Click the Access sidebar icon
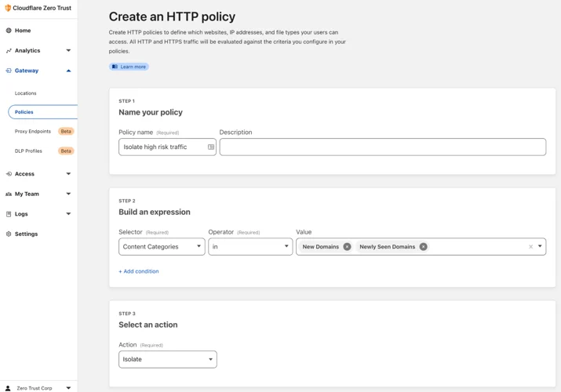This screenshot has height=392, width=561. 9,174
